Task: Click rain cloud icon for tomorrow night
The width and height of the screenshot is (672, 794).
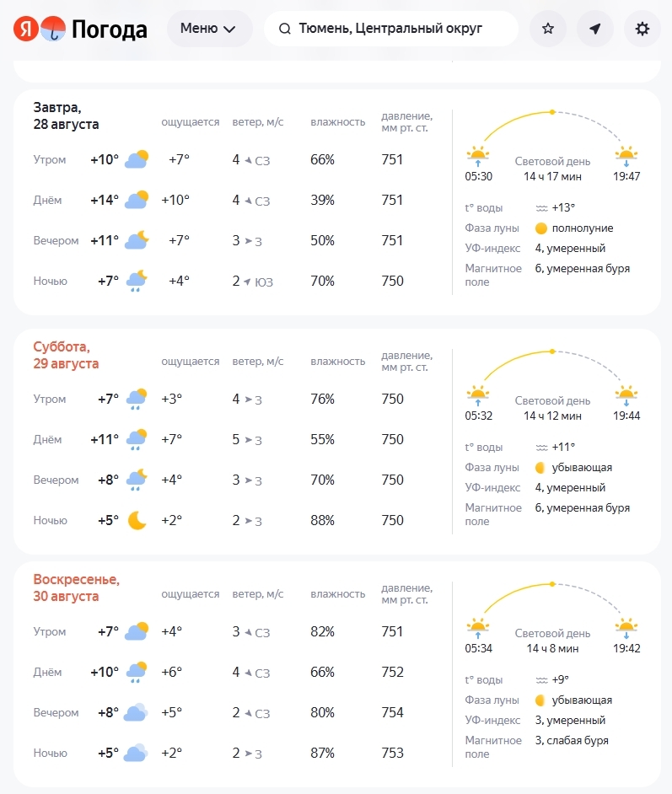Action: pos(137,281)
